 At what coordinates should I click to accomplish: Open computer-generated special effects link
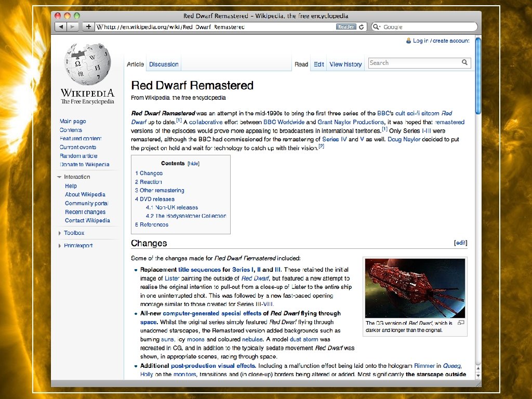coord(212,313)
